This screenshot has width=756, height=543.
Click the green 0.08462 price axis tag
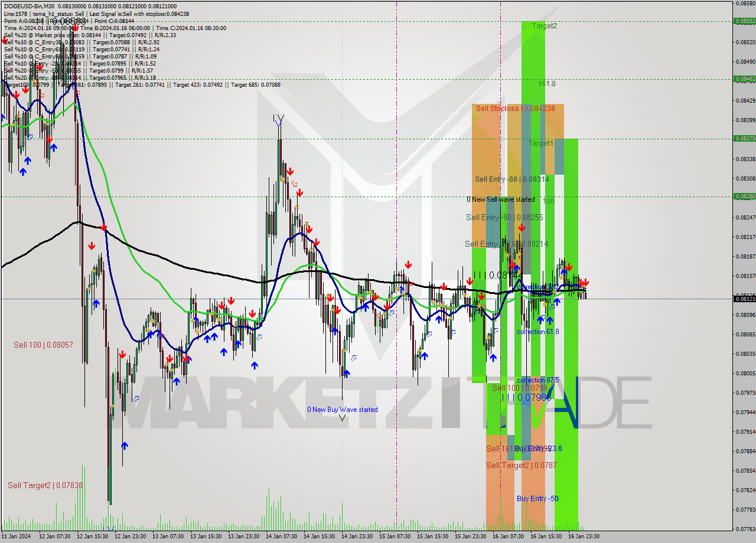744,78
